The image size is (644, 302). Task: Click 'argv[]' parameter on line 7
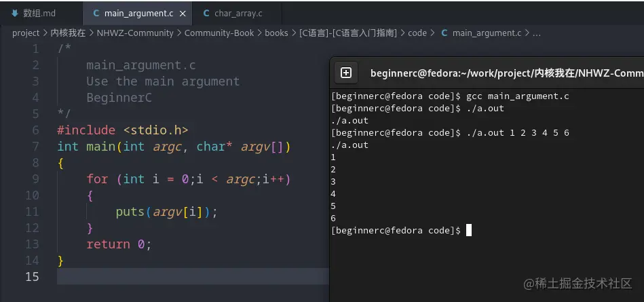(262, 147)
